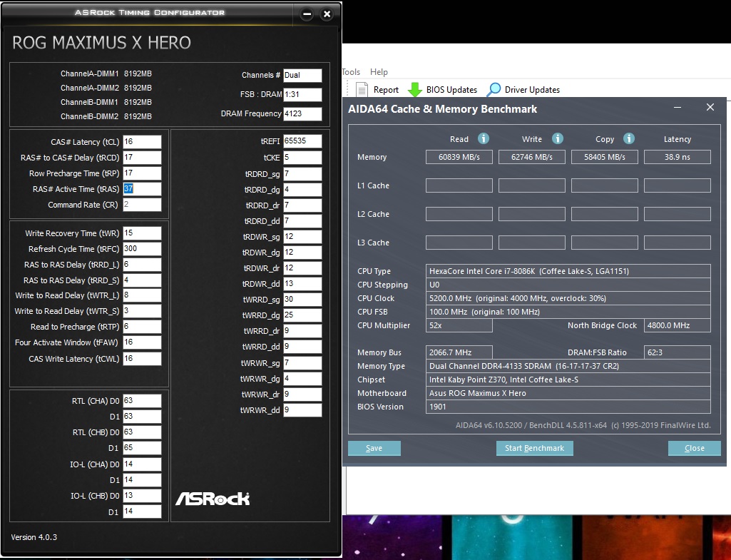Click the CAS# Latency (tCL) field

[x=142, y=142]
